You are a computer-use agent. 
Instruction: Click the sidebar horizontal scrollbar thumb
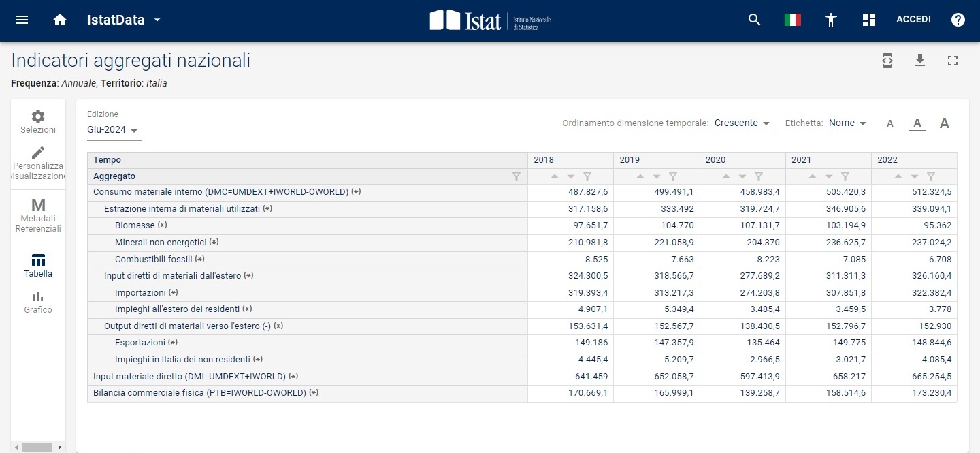[x=37, y=448]
